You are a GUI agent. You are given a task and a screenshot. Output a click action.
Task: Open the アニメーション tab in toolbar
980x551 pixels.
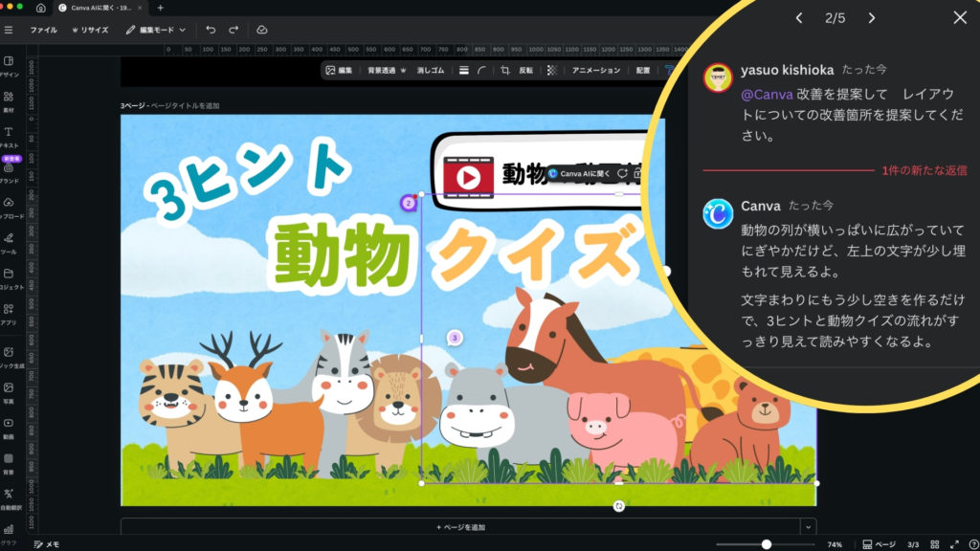(x=595, y=70)
